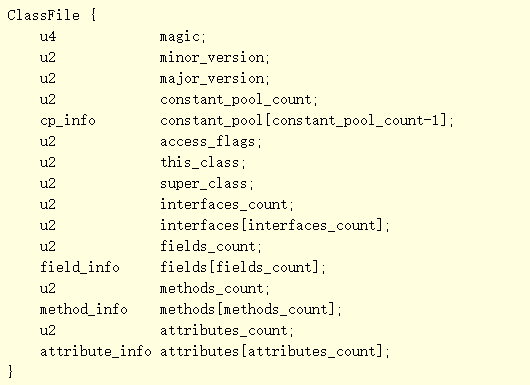Click the field_info type name
The height and width of the screenshot is (385, 530).
pos(80,267)
